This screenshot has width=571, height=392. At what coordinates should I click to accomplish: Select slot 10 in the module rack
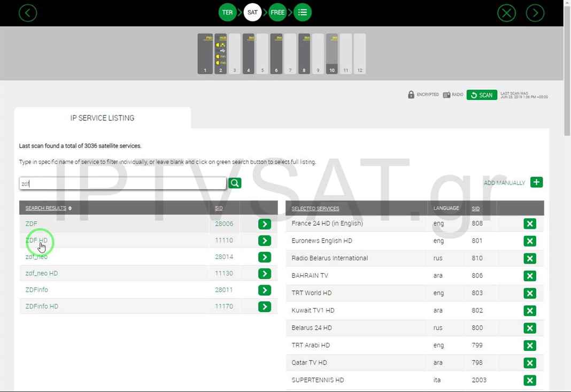332,54
